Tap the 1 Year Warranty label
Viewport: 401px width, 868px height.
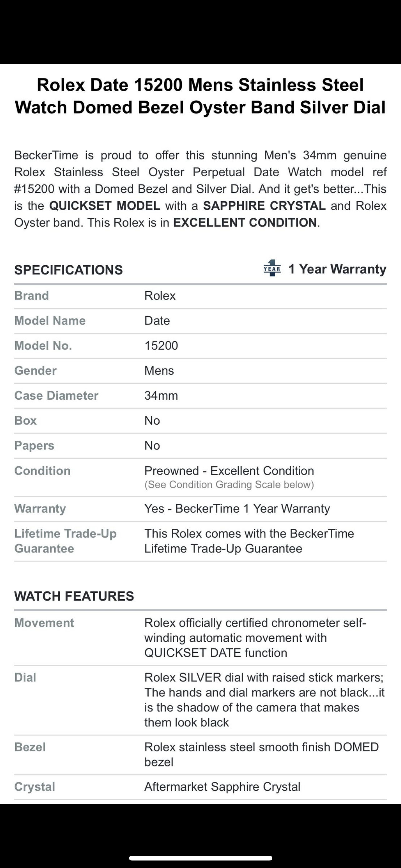tap(337, 269)
